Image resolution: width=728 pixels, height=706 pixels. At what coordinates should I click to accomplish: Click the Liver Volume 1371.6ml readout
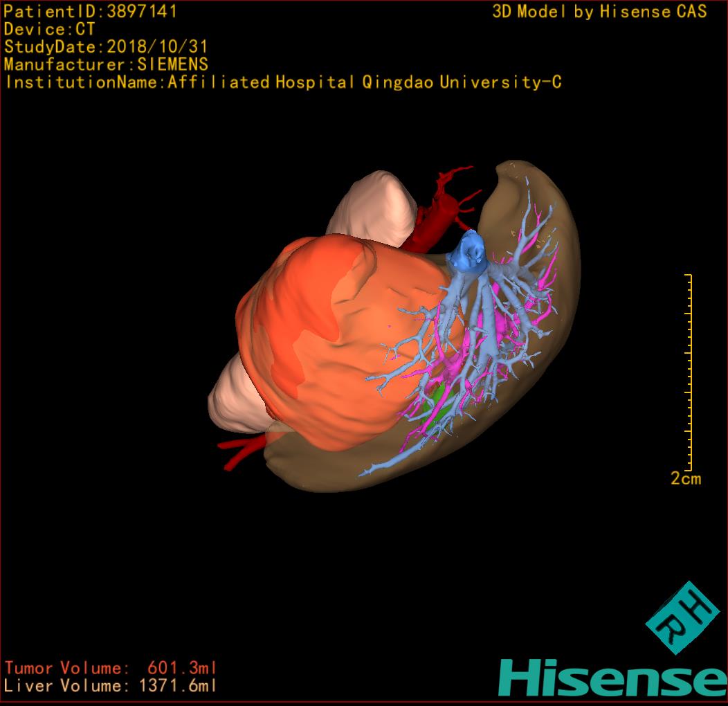(x=111, y=686)
